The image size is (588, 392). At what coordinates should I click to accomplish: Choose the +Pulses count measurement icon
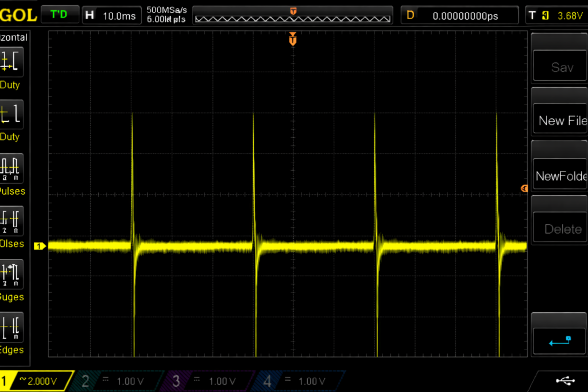11,168
